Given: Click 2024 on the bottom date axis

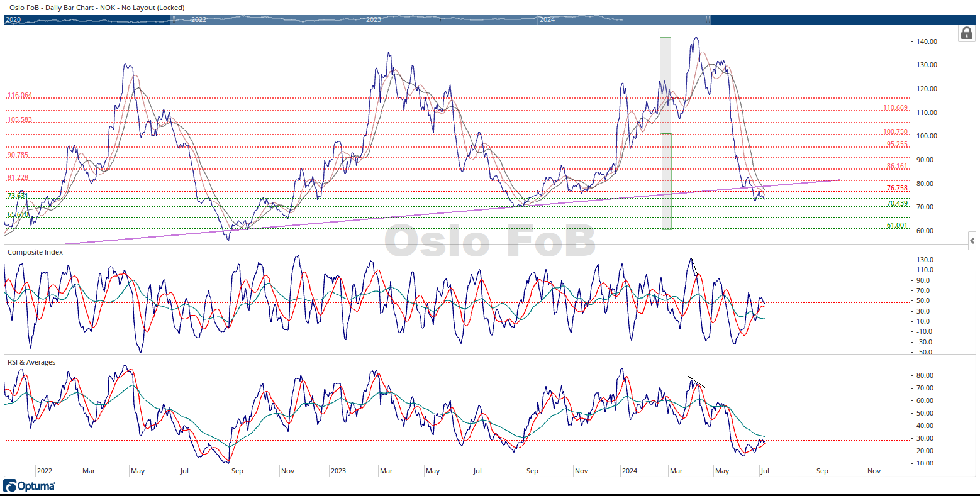Looking at the screenshot, I should tap(629, 471).
